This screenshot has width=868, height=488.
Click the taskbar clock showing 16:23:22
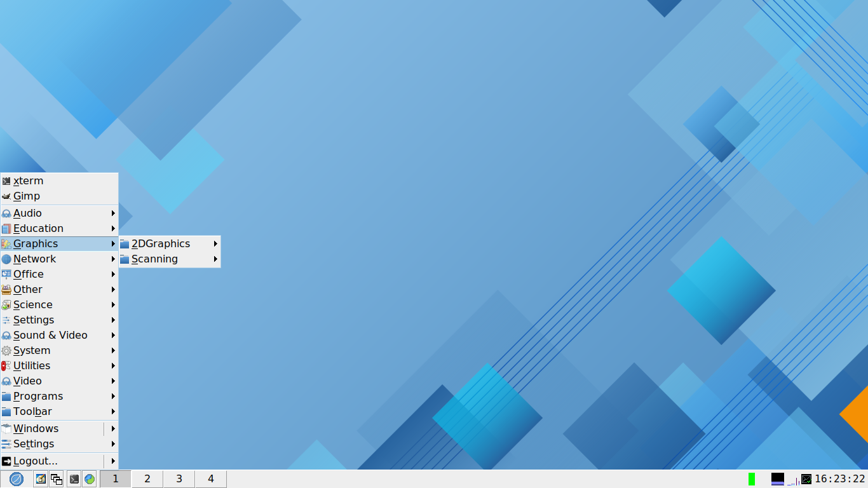(840, 479)
